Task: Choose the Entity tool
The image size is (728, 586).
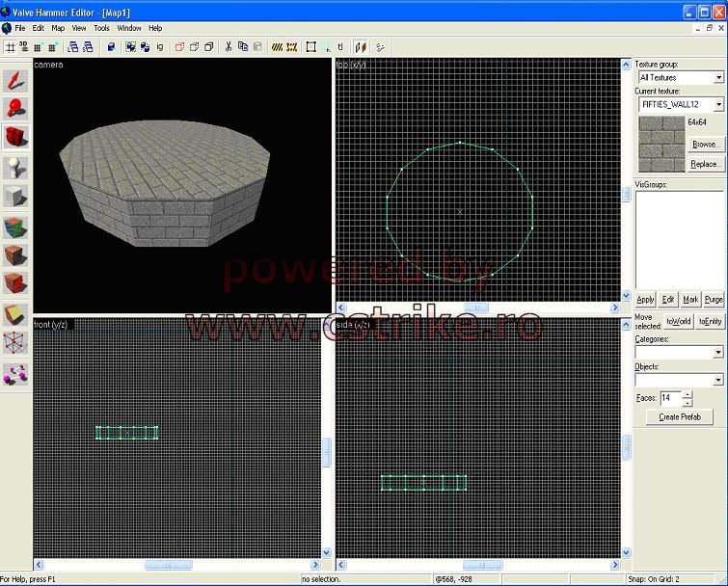Action: pos(15,167)
